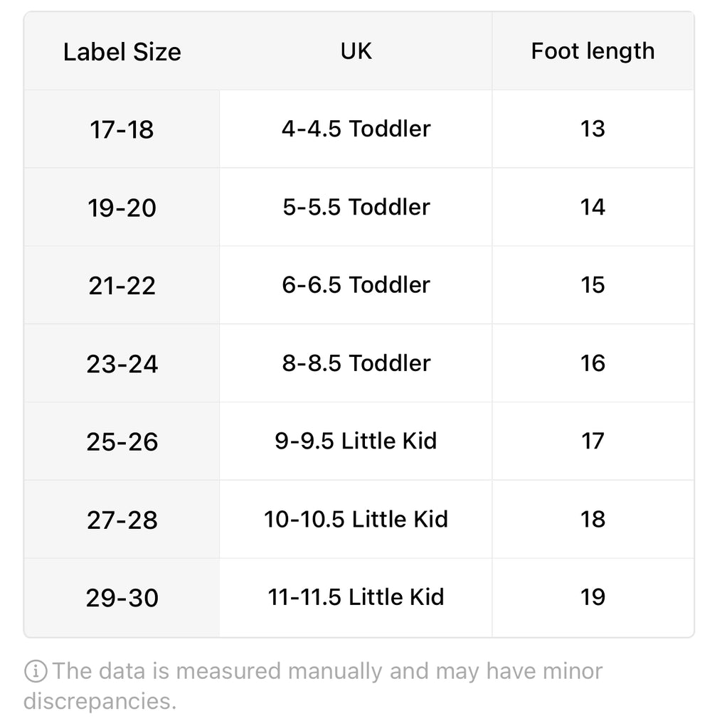Screen dimensions: 722x728
Task: Select the 9-9.5 Little Kid size
Action: (356, 441)
